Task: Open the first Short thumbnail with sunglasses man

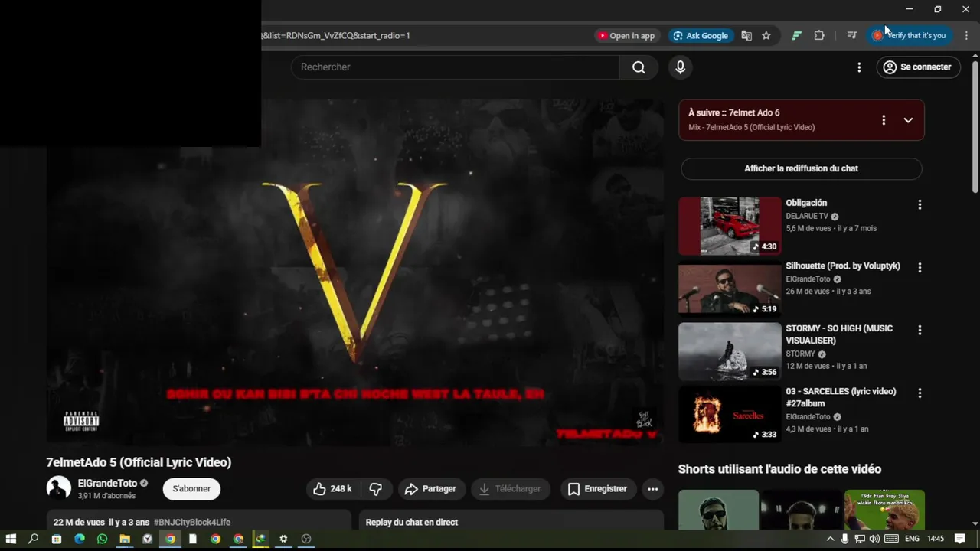Action: [x=718, y=510]
